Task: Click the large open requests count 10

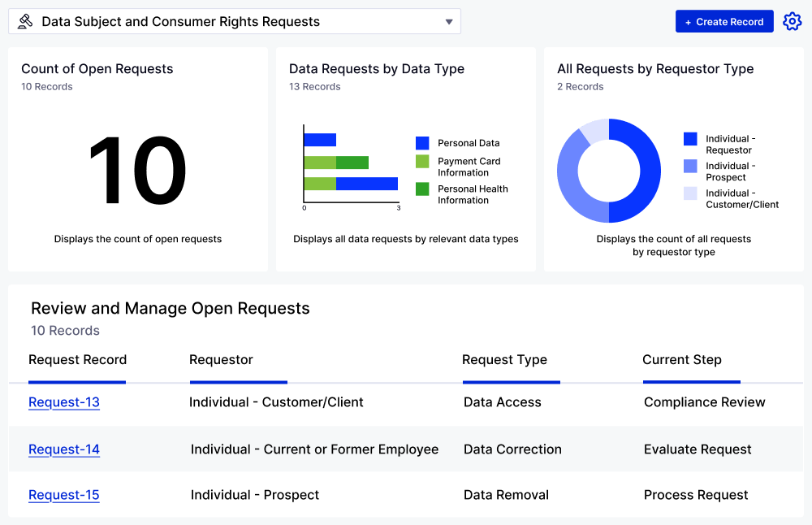Action: 137,171
